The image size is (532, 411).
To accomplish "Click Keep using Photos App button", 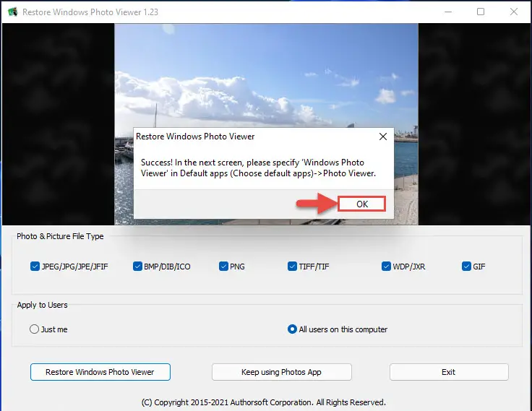I will [282, 372].
